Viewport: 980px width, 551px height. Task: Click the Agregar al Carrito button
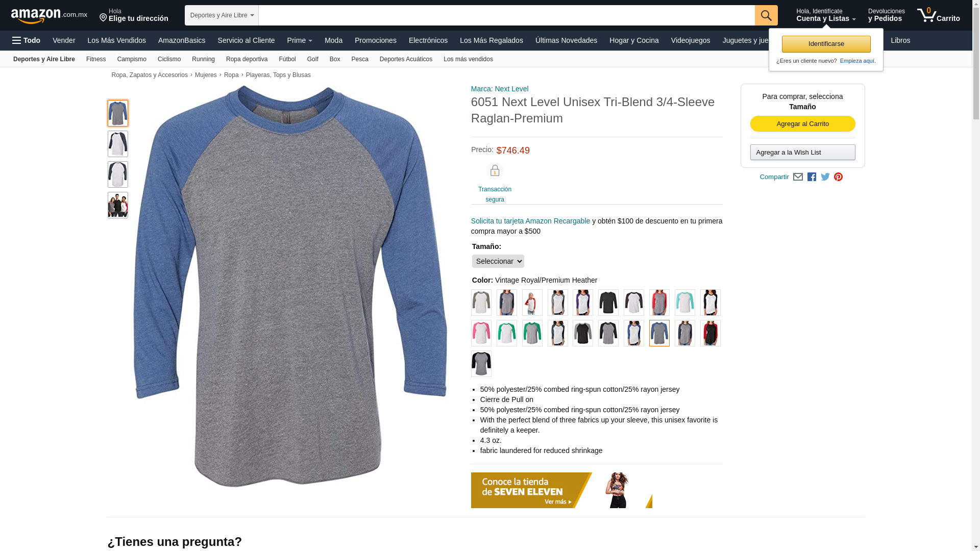802,124
